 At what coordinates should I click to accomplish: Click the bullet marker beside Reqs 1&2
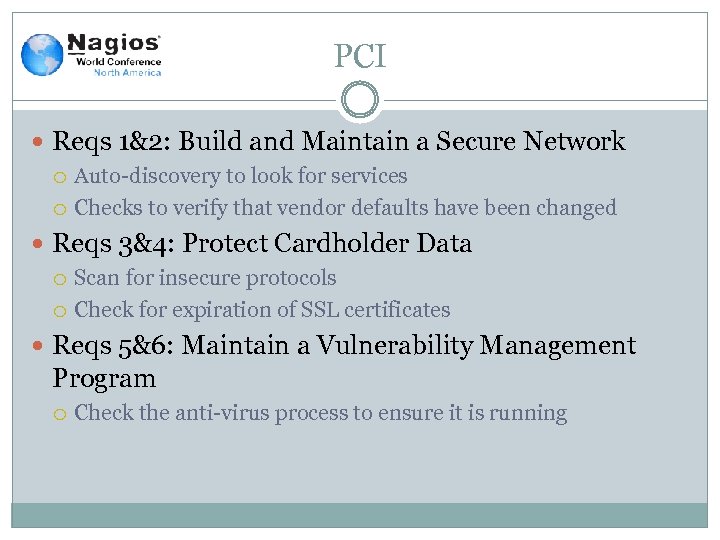click(x=39, y=143)
